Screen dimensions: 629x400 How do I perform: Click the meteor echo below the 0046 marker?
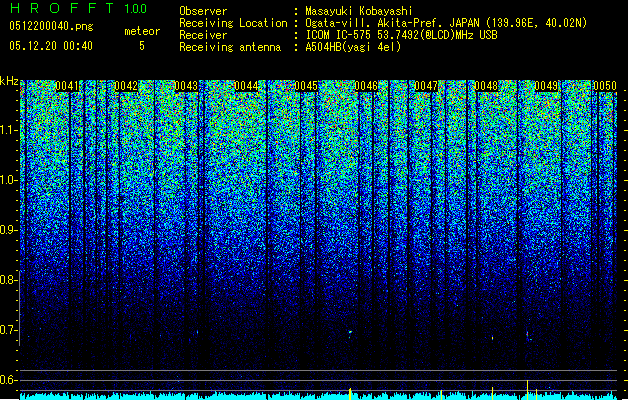pos(350,333)
